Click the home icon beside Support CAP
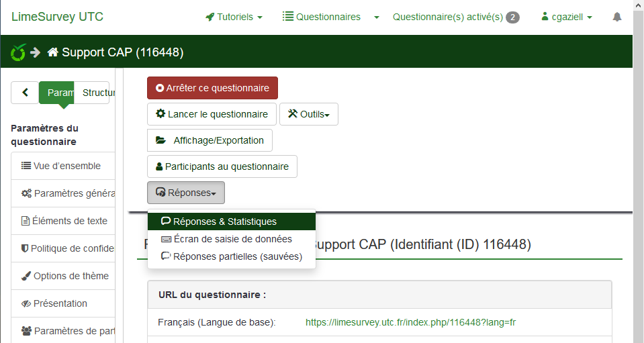Screen dimensions: 644x343 (x=52, y=52)
